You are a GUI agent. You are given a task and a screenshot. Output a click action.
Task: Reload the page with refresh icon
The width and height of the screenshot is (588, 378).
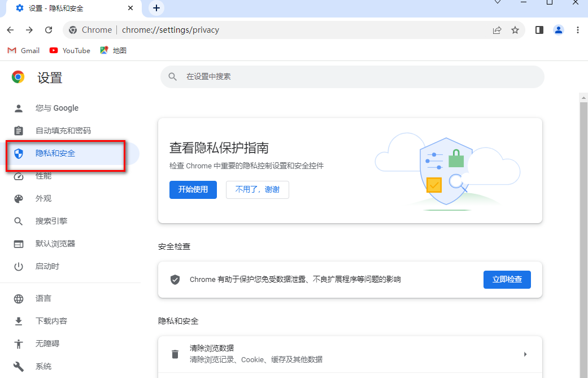click(x=49, y=30)
